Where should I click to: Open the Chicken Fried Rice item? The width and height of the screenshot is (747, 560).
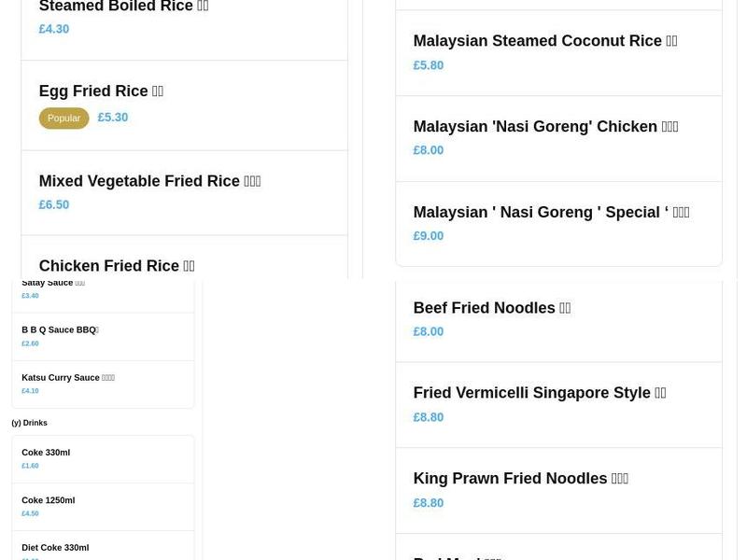pos(116,265)
